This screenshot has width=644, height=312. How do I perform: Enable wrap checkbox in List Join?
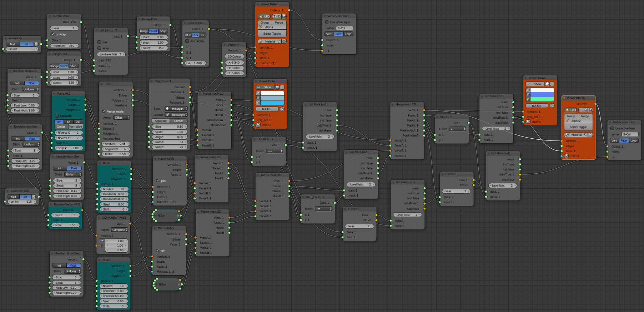click(100, 48)
